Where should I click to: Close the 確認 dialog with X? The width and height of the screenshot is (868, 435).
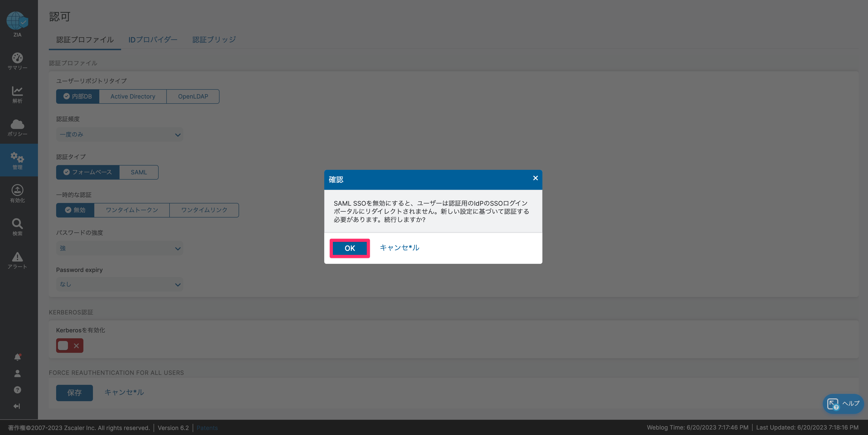pos(535,178)
